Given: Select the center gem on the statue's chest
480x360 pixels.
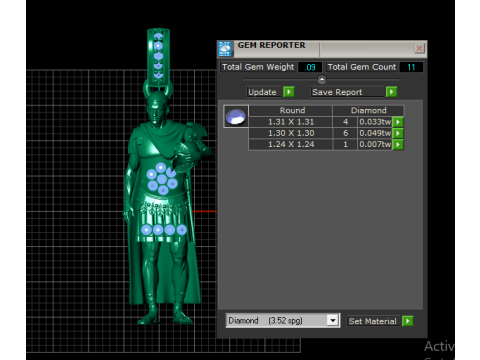Looking at the screenshot, I should [162, 179].
